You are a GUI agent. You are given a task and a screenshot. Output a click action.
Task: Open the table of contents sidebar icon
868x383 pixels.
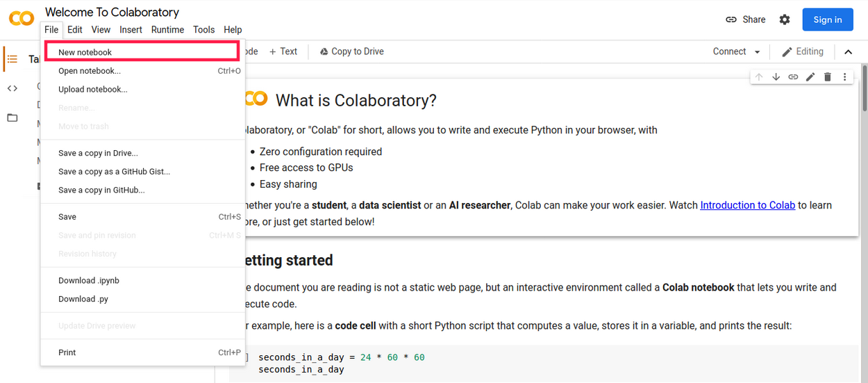tap(12, 60)
